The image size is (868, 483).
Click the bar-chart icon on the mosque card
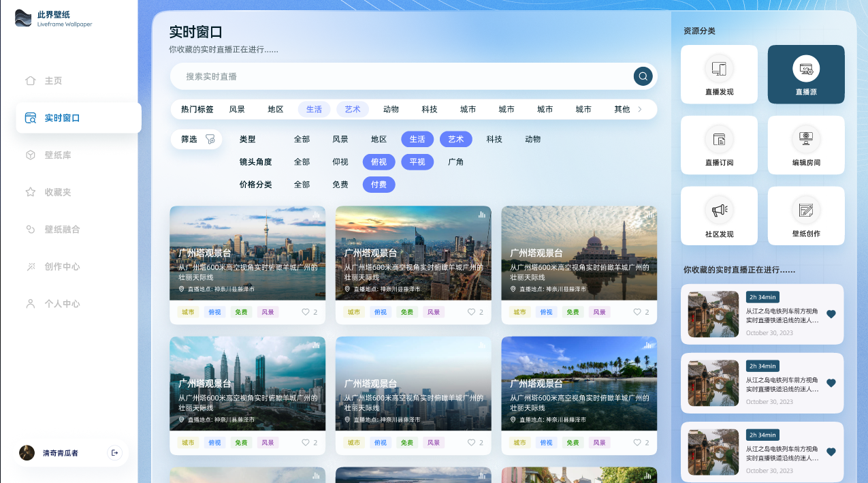[647, 215]
